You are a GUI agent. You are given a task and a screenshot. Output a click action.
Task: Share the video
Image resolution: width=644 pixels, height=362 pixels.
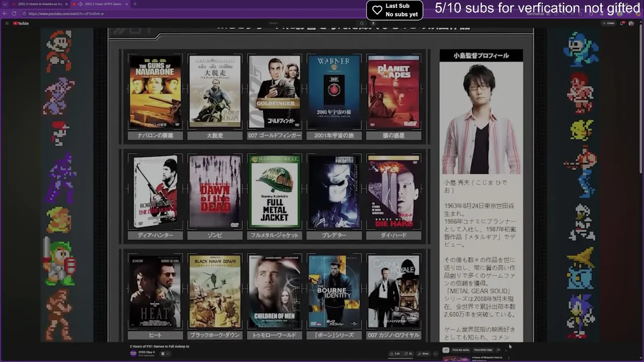tap(424, 353)
